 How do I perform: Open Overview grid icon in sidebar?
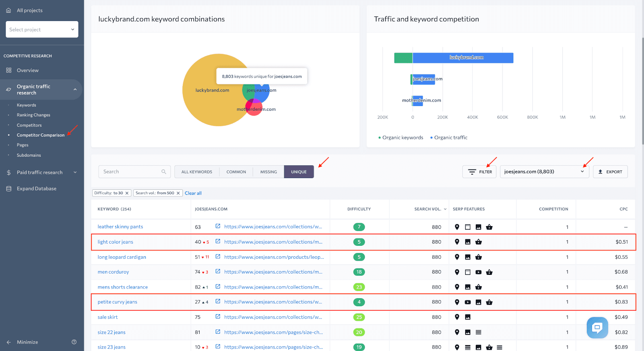tap(8, 70)
